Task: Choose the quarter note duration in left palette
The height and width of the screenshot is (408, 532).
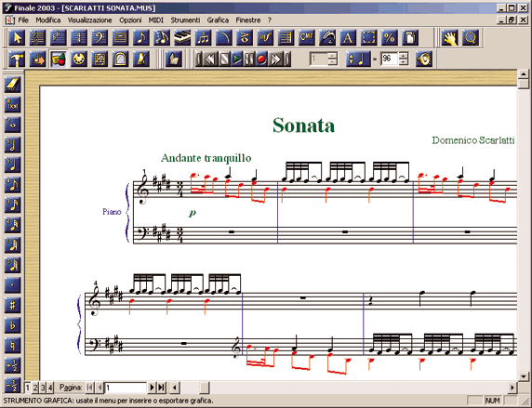Action: [x=12, y=165]
